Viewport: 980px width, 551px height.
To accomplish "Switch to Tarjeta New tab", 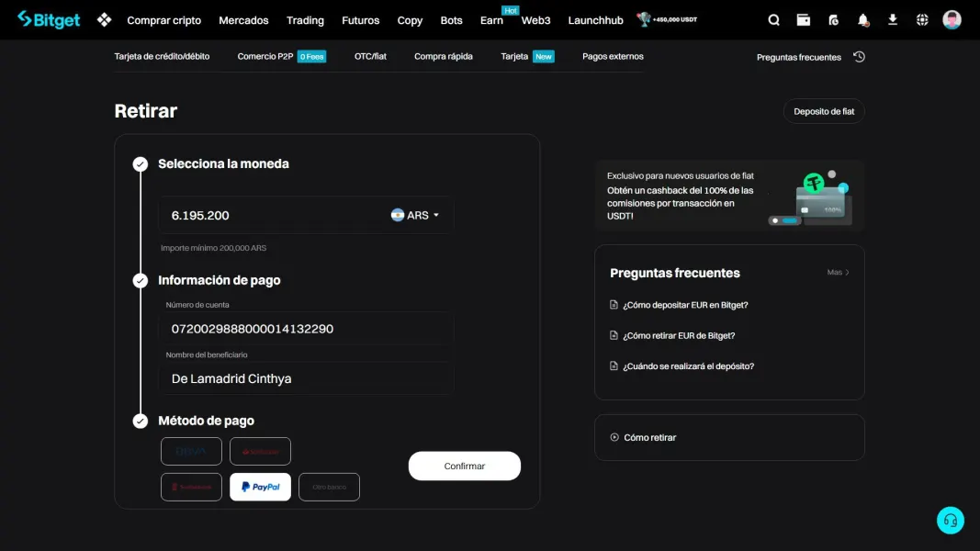I will pos(527,56).
